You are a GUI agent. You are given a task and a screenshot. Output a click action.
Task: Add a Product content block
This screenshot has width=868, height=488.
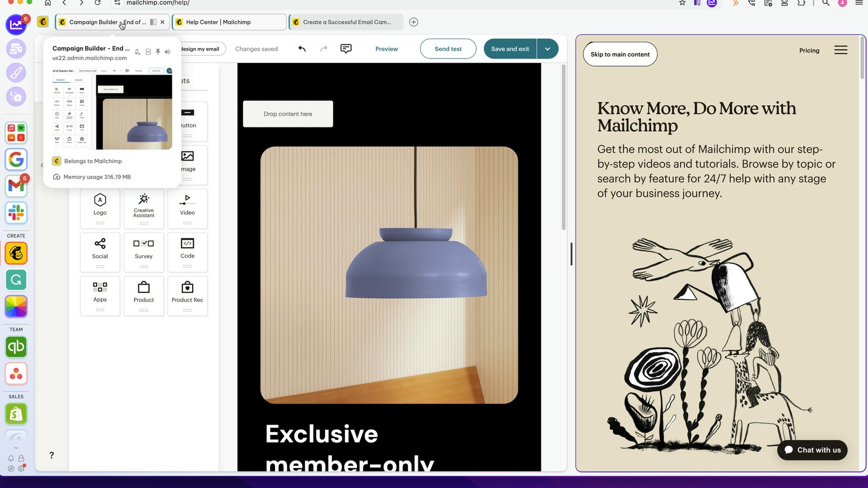point(144,296)
